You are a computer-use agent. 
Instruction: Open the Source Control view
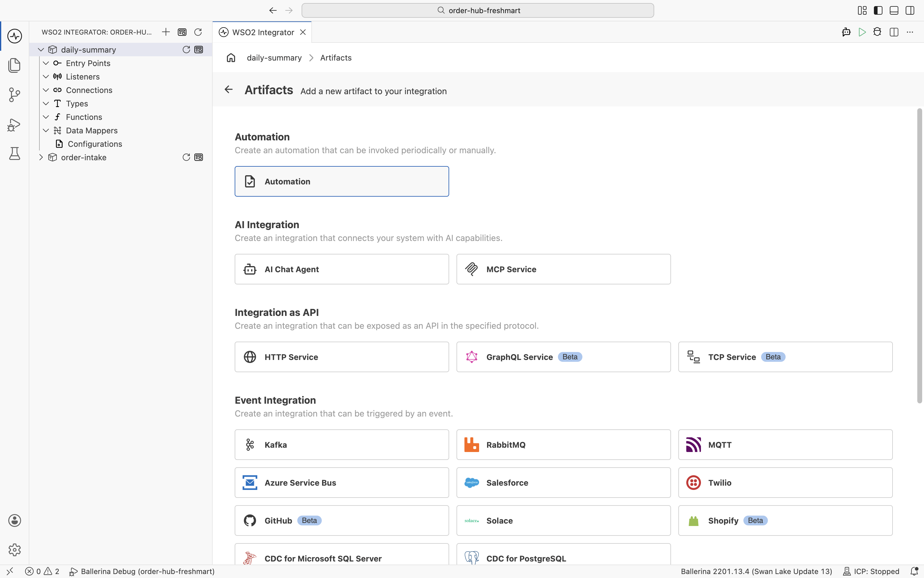coord(14,94)
